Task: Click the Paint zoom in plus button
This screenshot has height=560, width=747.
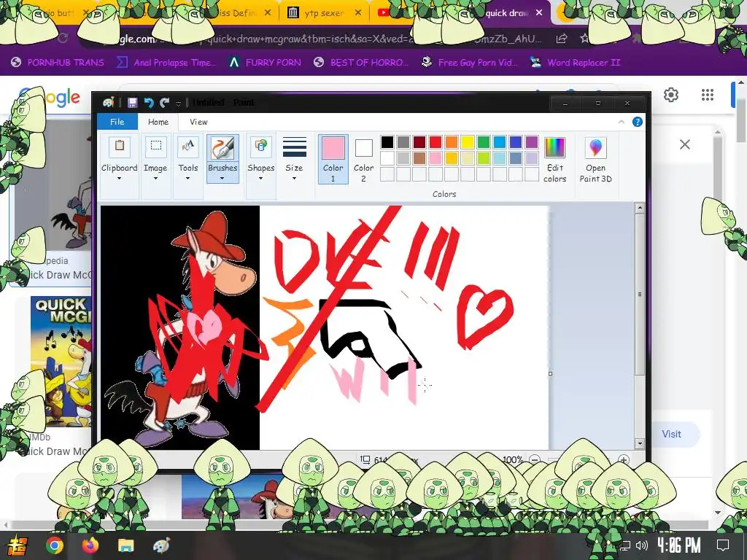Action: pyautogui.click(x=623, y=460)
